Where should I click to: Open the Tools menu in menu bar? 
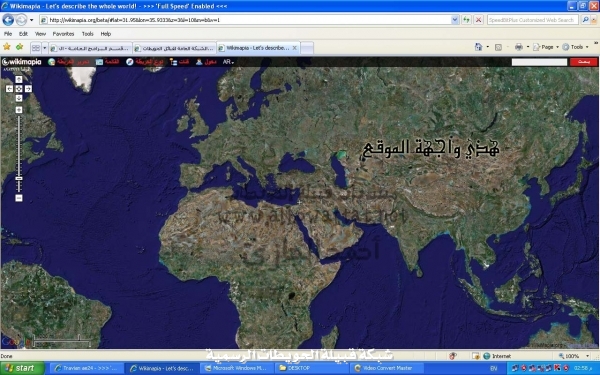click(87, 34)
